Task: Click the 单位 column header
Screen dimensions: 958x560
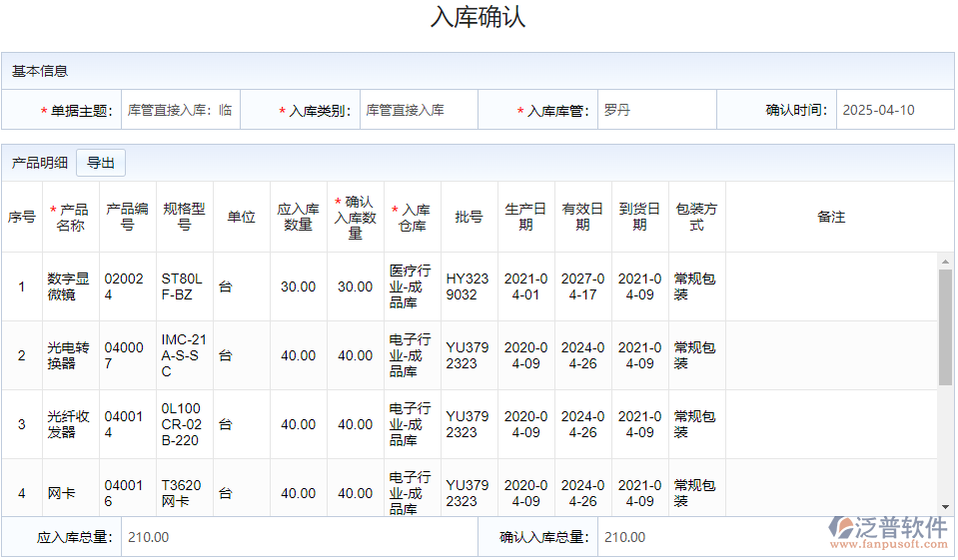Action: click(x=242, y=217)
